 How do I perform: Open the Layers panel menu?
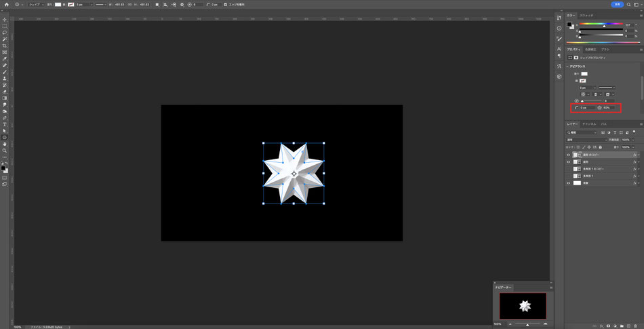(641, 123)
